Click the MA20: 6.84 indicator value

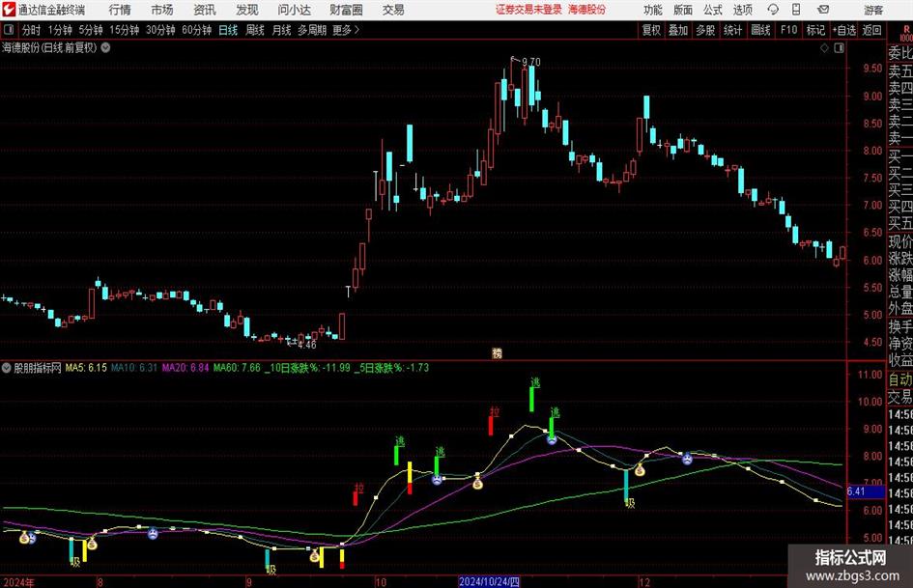[x=185, y=368]
